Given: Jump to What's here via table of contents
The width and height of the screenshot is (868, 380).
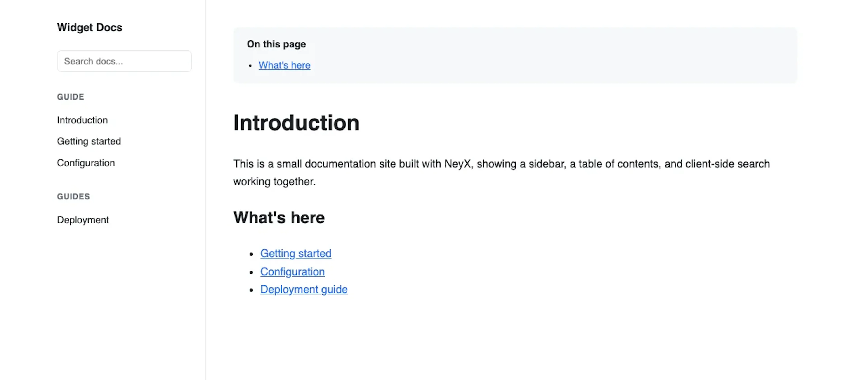Looking at the screenshot, I should pos(284,65).
